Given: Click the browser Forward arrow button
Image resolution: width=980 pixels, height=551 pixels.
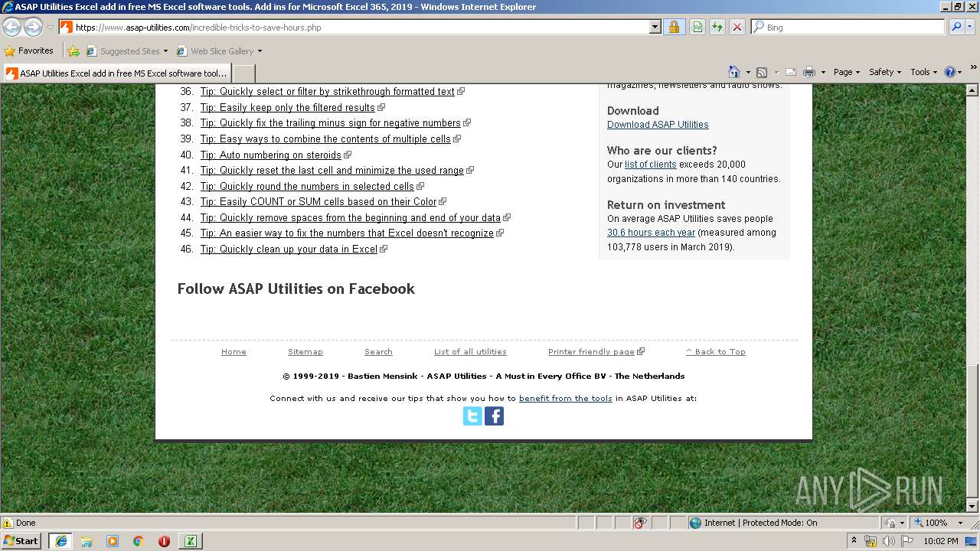Looking at the screenshot, I should coord(33,28).
